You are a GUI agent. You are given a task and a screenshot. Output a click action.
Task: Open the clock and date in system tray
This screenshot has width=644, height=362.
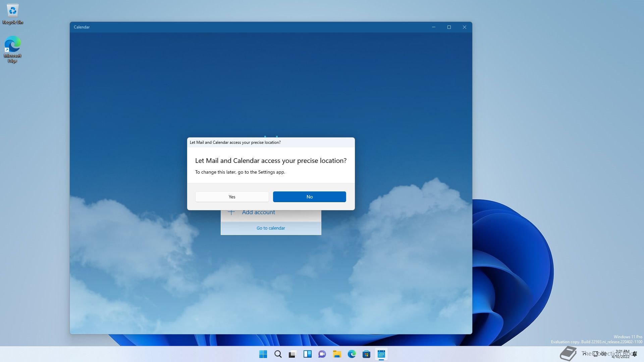coord(621,354)
